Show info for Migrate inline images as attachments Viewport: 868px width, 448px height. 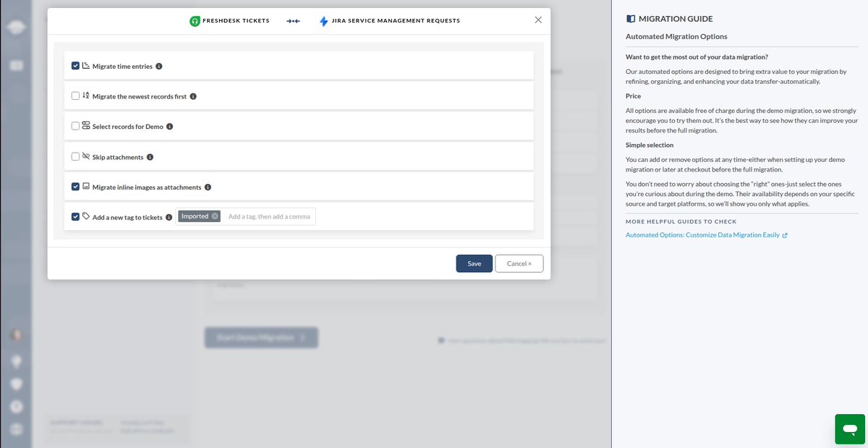tap(208, 187)
